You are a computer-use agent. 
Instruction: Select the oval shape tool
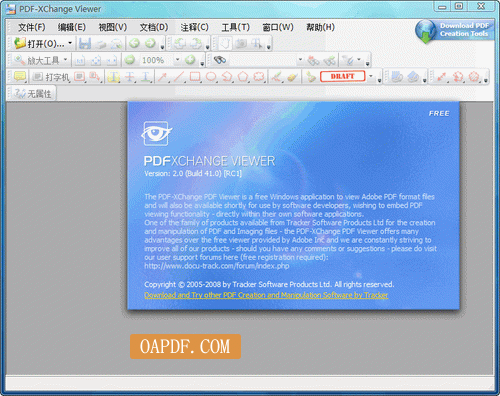211,77
